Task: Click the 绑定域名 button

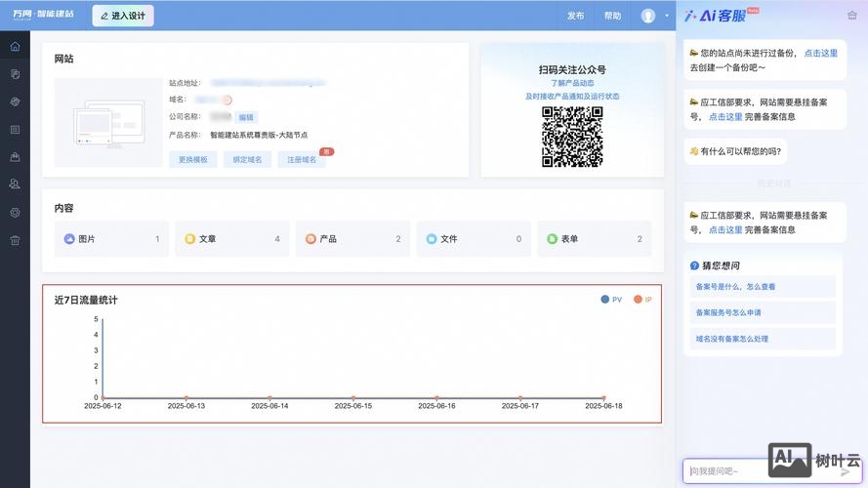Action: pos(247,159)
